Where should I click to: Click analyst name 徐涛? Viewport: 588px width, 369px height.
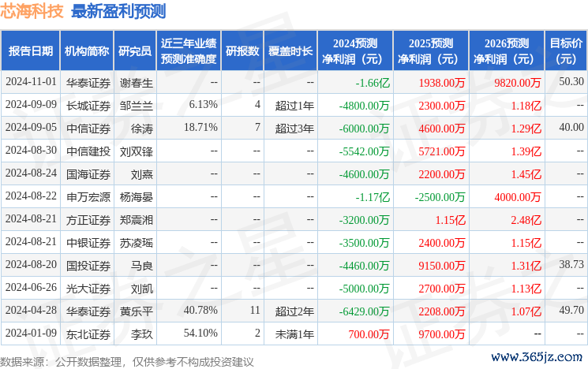click(x=142, y=129)
